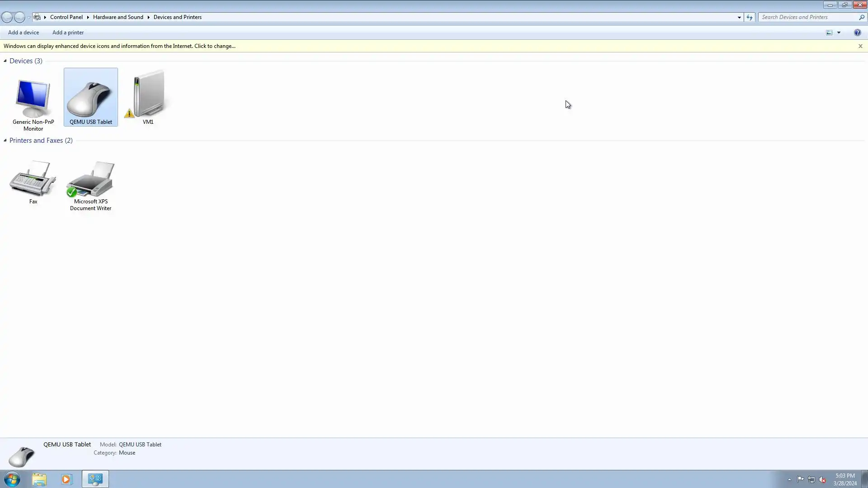Go to Control Panel breadcrumb

pos(66,17)
